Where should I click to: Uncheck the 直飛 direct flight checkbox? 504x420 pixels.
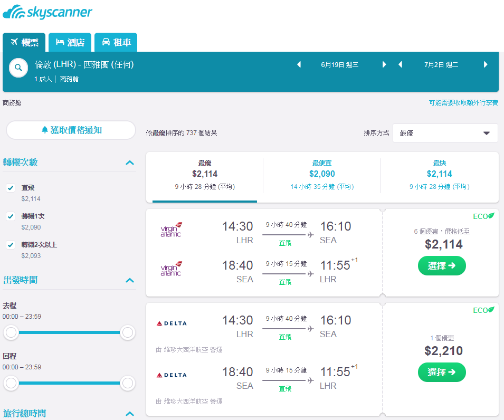11,188
